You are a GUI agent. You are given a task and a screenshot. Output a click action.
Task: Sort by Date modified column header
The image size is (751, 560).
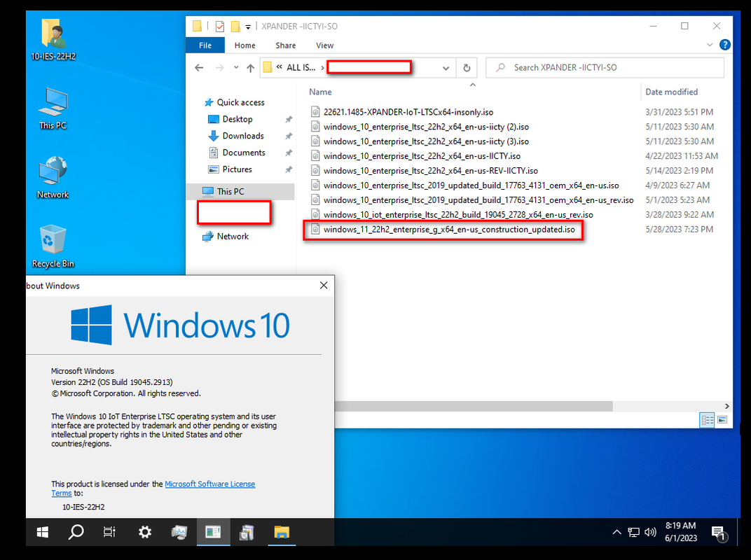point(672,92)
